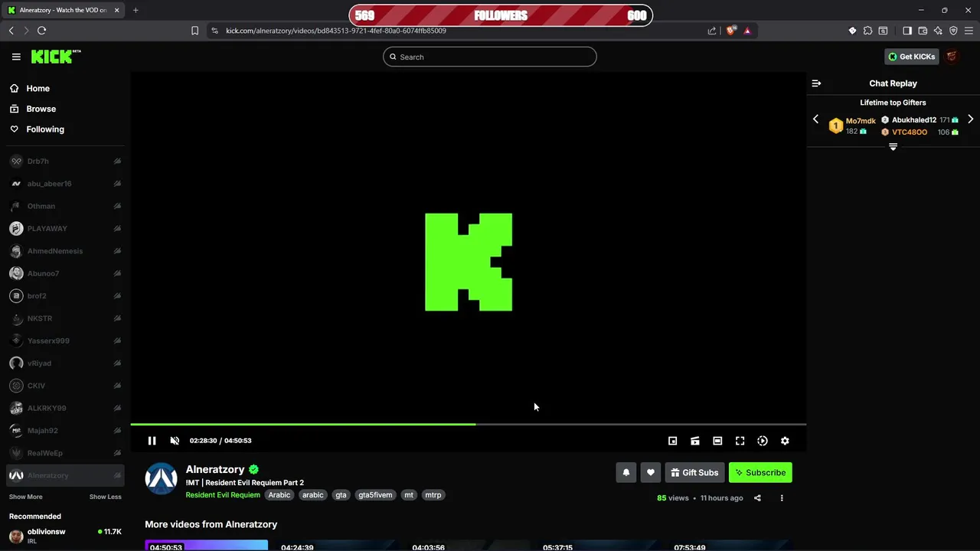Click the Gift Subs button
Image resolution: width=980 pixels, height=551 pixels.
point(694,473)
